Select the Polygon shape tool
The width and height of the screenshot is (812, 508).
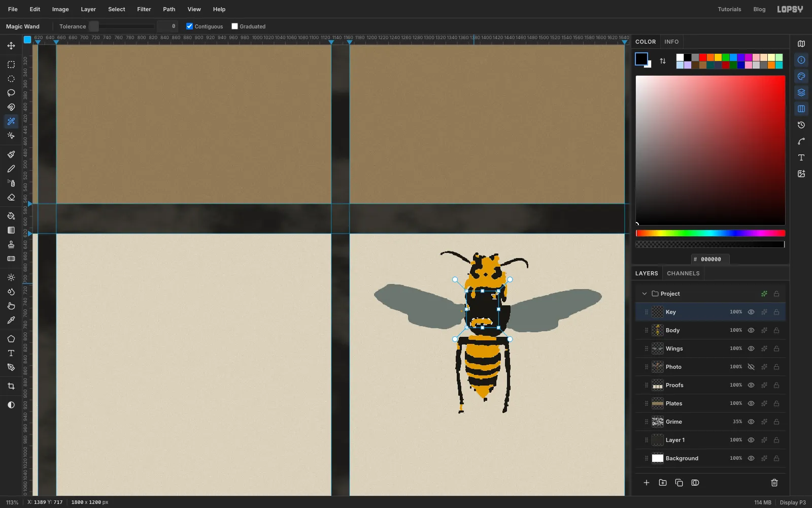[x=11, y=339]
